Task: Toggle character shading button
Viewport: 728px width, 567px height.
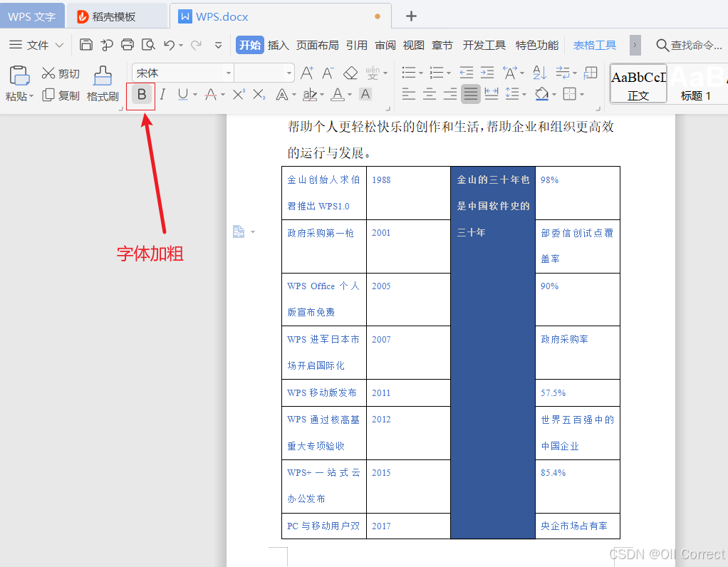Action: (365, 94)
